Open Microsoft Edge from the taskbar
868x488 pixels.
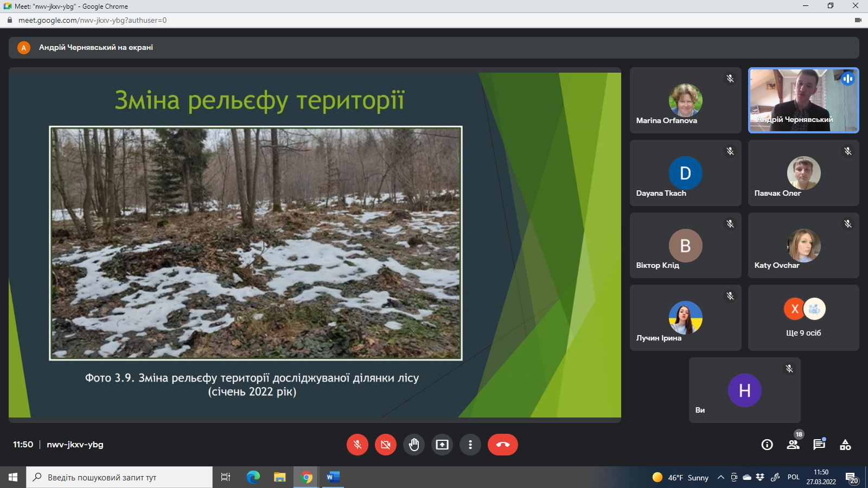tap(253, 477)
